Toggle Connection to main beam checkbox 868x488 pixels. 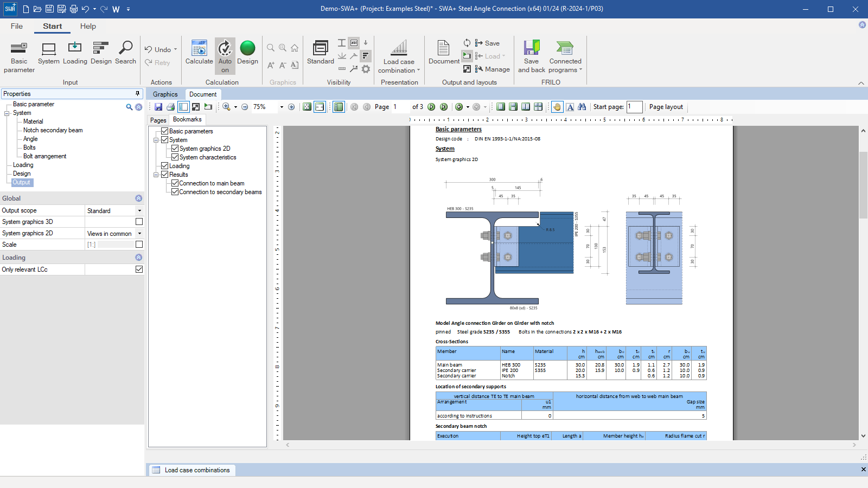[x=175, y=183]
